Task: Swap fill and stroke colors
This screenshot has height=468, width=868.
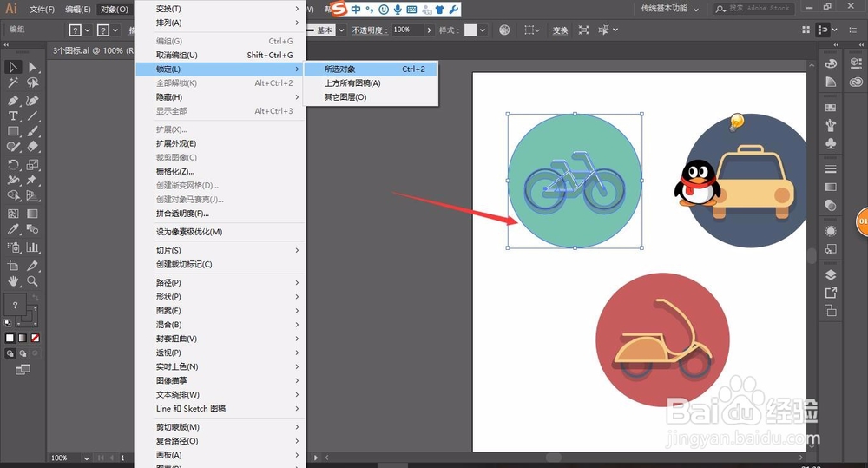Action: pyautogui.click(x=35, y=298)
